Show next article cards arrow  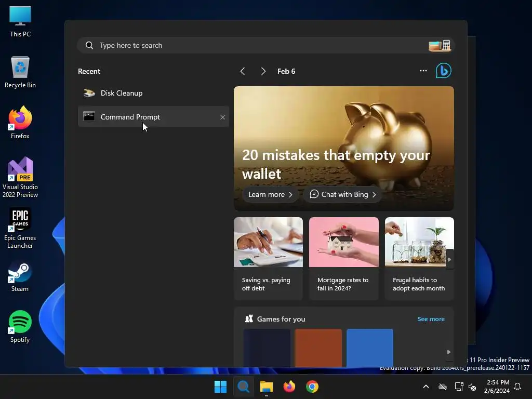pyautogui.click(x=449, y=260)
